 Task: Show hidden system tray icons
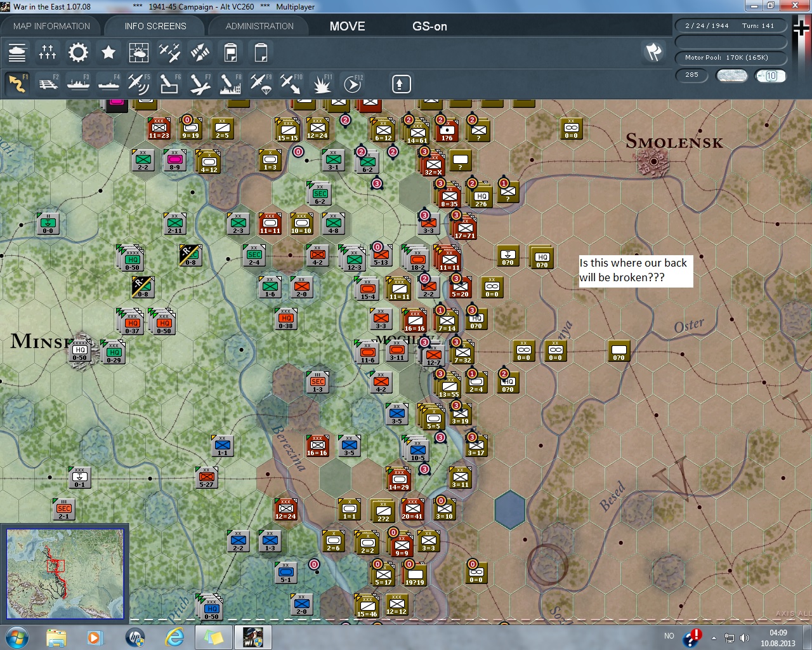coord(714,637)
